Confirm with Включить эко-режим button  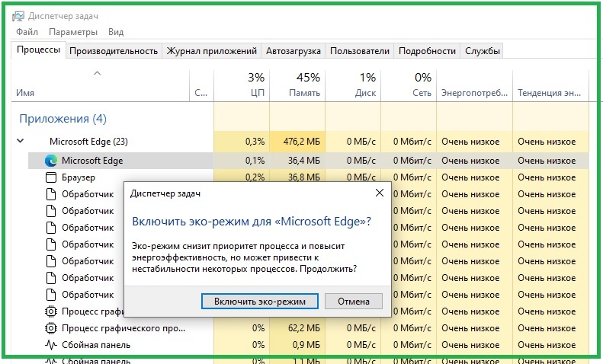[260, 302]
